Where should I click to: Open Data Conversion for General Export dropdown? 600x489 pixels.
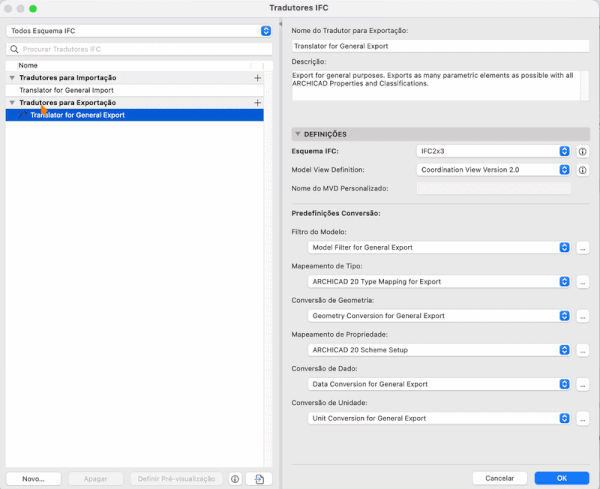click(x=439, y=384)
